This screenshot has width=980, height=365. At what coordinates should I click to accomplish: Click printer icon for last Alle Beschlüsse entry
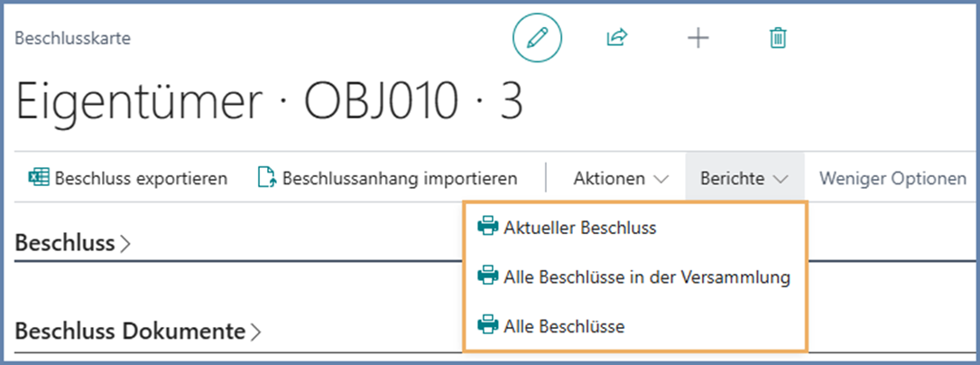click(x=487, y=326)
